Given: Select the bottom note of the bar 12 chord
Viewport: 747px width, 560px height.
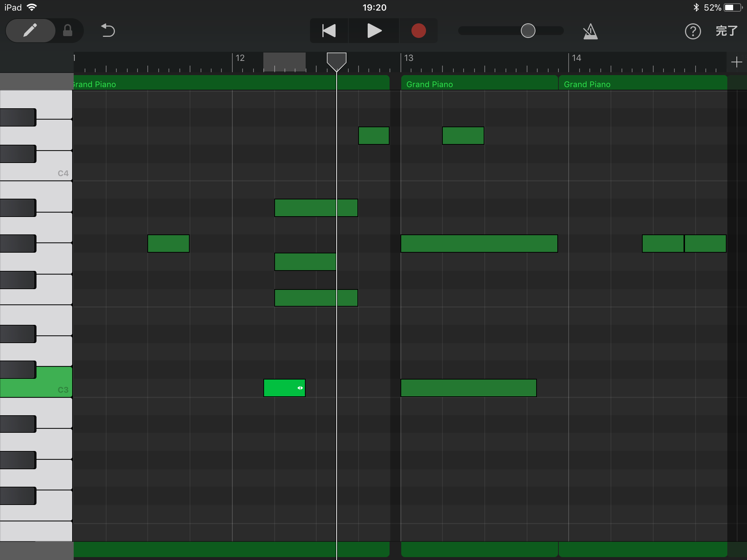Looking at the screenshot, I should tap(316, 298).
